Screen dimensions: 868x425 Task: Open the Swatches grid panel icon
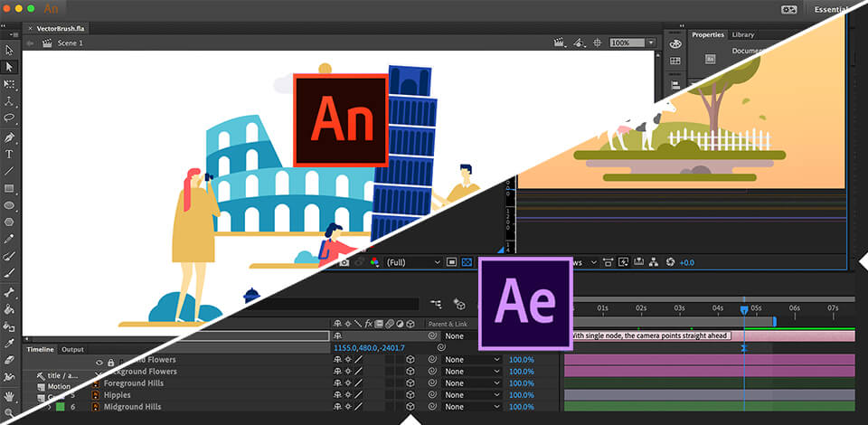click(675, 61)
